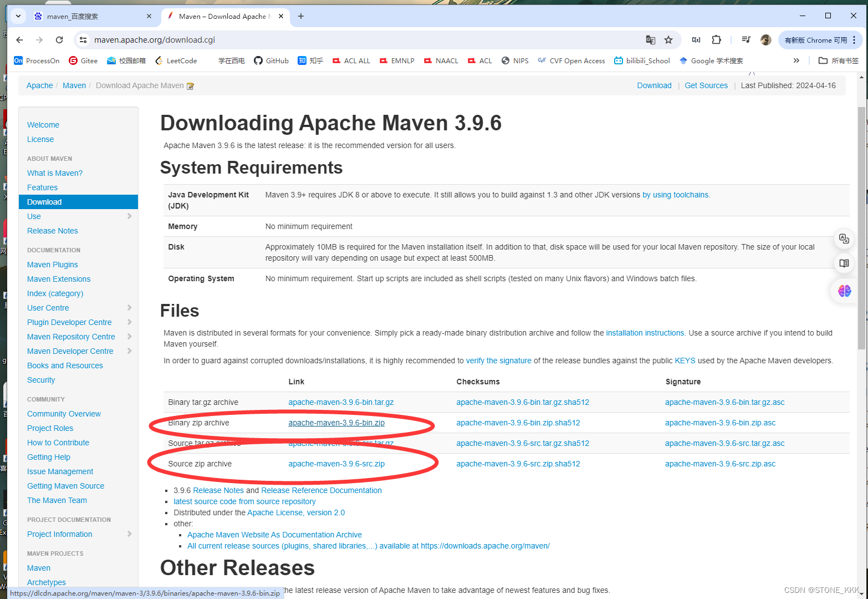Open the CVF Open Access bookmark
Screen dimensions: 868x599
click(x=571, y=60)
